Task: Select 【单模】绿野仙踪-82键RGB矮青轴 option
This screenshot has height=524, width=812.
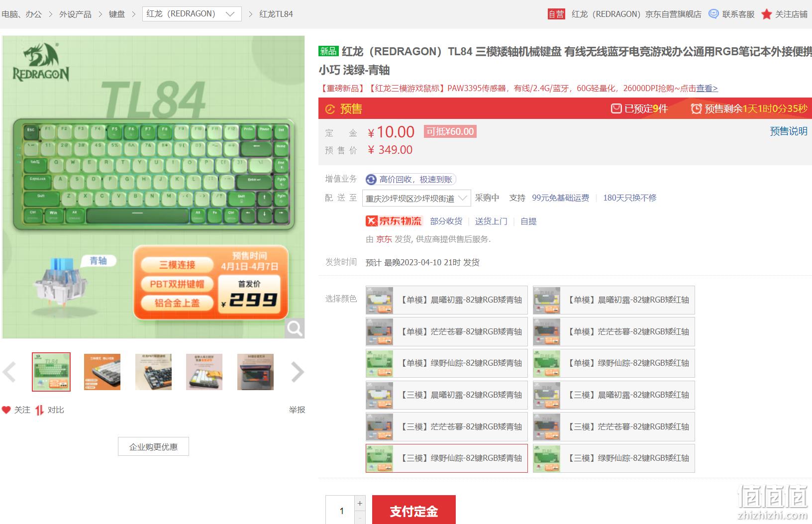Action: click(x=446, y=363)
